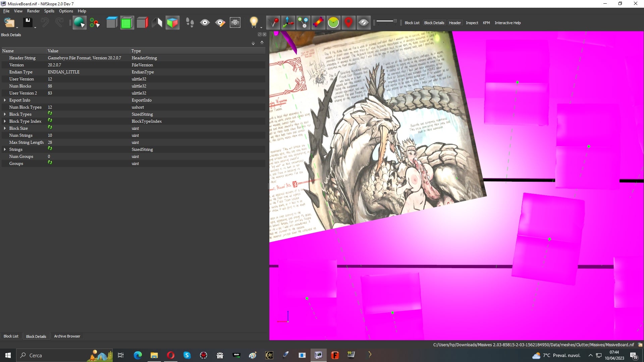Open the lightbulb lighting dropdown arrow
Image resolution: width=644 pixels, height=362 pixels.
[x=261, y=27]
